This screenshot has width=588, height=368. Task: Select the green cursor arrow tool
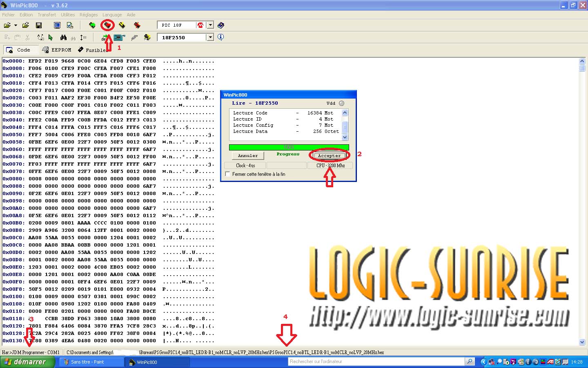click(51, 38)
